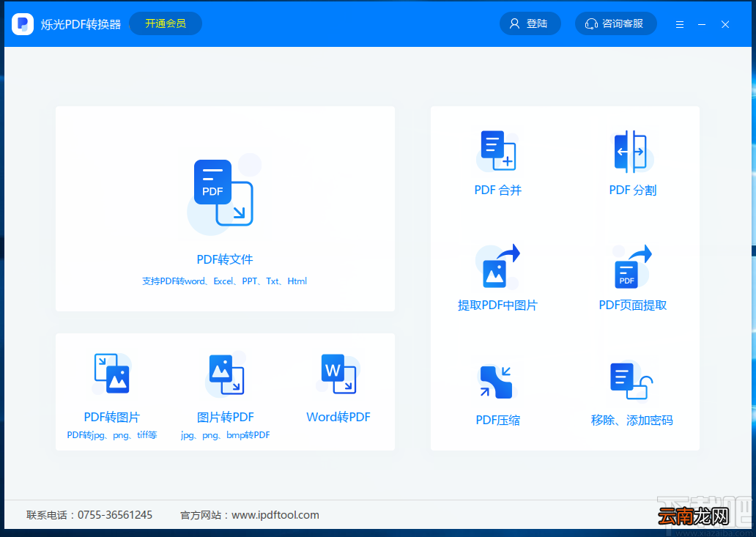Click the Word转PDF text label

tap(338, 417)
